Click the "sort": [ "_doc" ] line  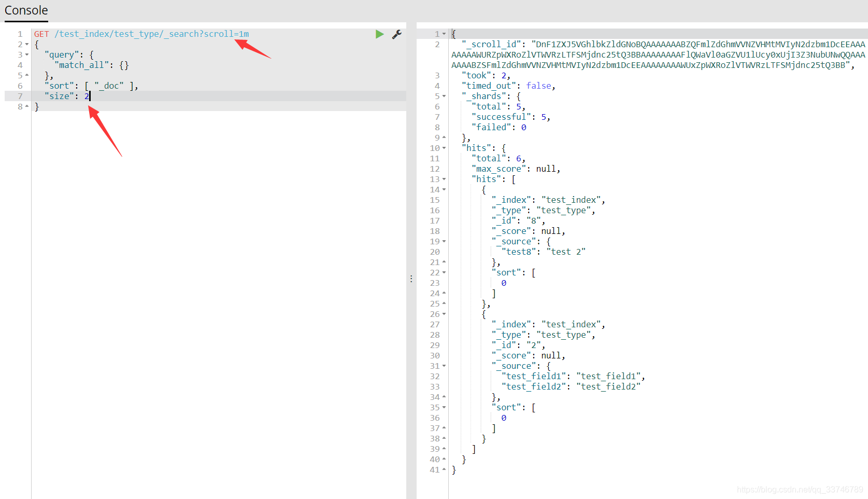tap(91, 86)
